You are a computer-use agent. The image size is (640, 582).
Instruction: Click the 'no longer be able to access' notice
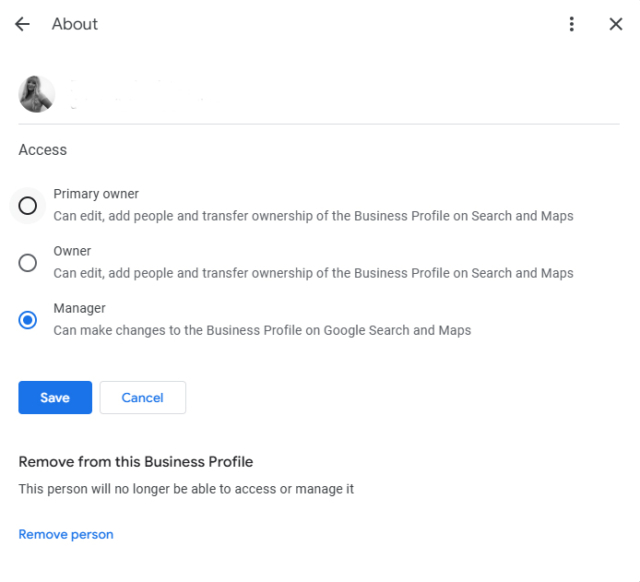(x=186, y=489)
